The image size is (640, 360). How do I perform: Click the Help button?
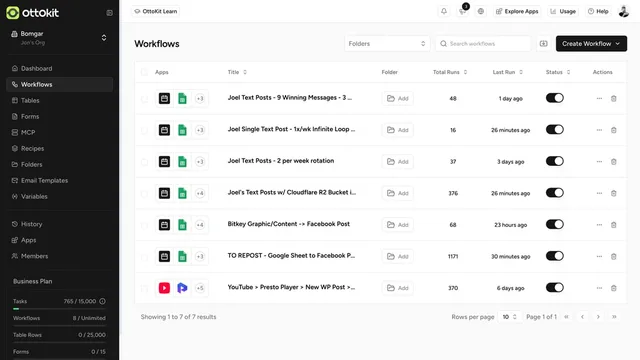tap(598, 11)
